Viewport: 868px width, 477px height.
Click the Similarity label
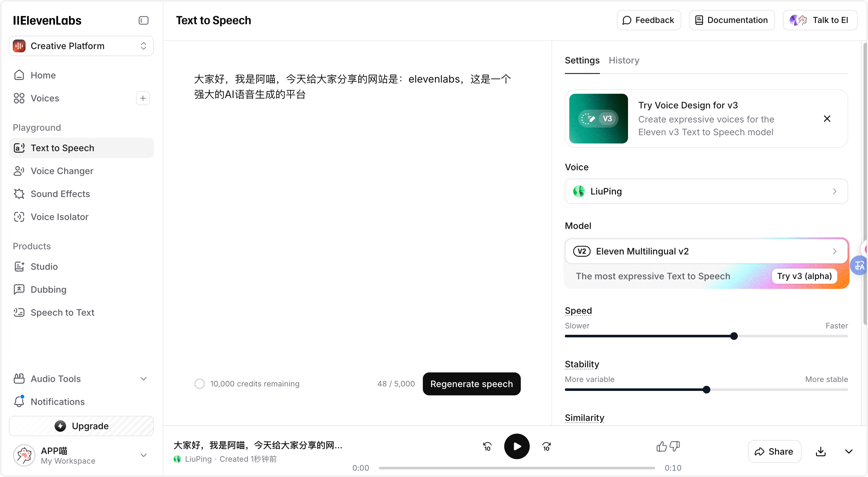(x=584, y=417)
